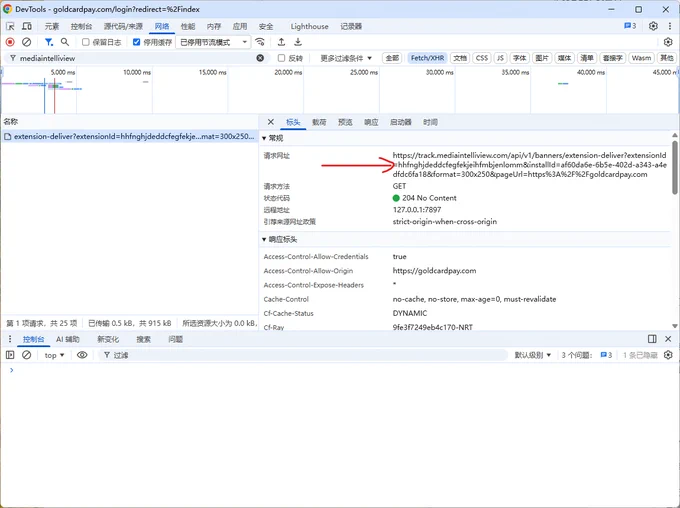Toggle drawer dock split icon
Viewport: 680px width, 508px height.
pos(652,339)
